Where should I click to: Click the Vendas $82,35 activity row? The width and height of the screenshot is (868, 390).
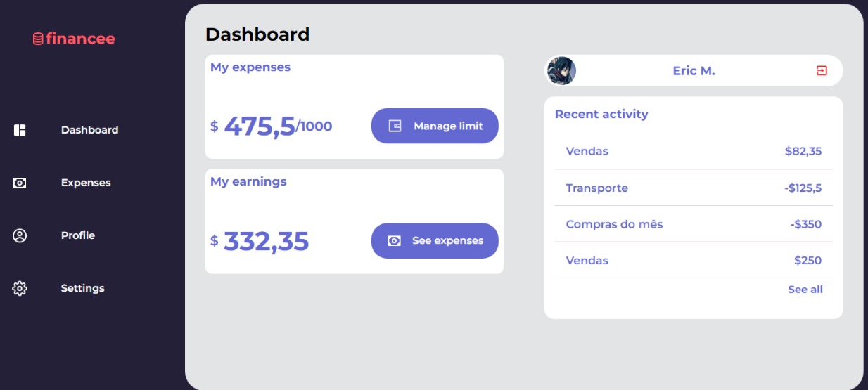(x=694, y=151)
